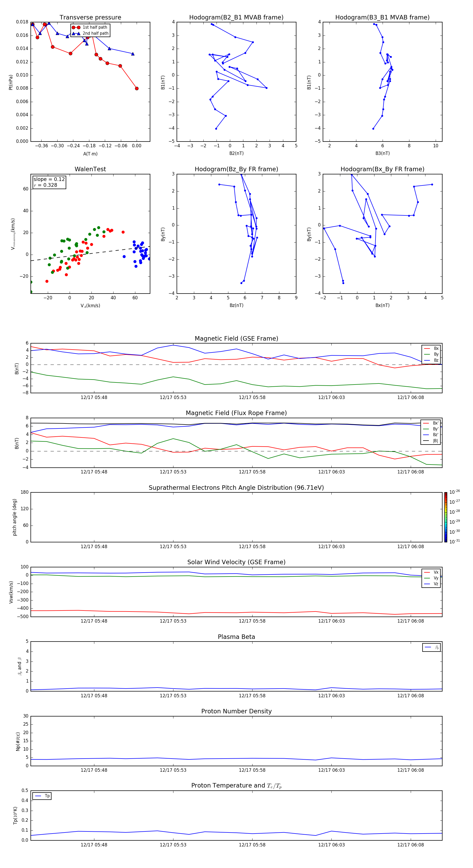
Task: Click the 'Tp(10^6K)' y-axis label
Action: point(15,815)
